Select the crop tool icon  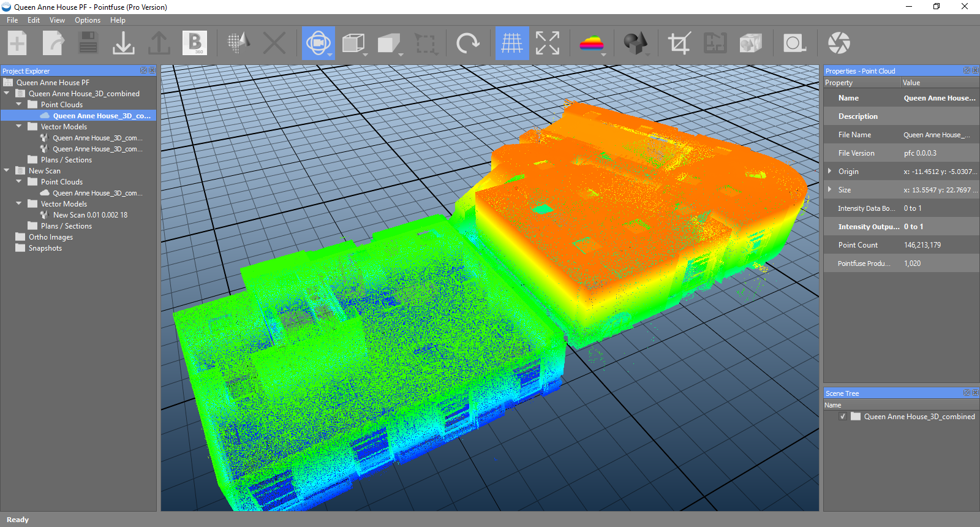(679, 43)
